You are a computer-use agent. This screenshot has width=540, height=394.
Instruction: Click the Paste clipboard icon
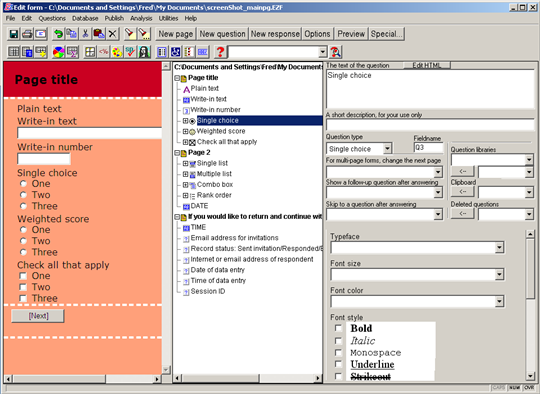(99, 34)
